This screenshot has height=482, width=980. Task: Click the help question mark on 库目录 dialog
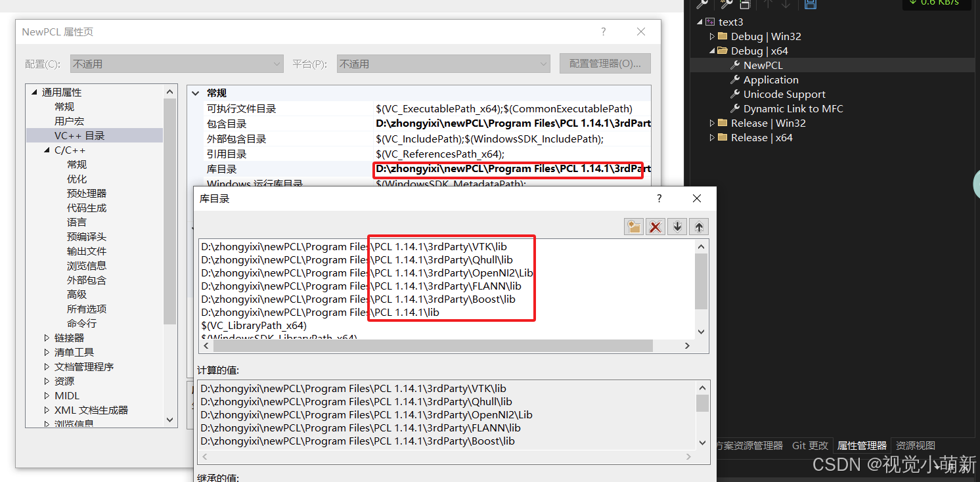(x=658, y=198)
